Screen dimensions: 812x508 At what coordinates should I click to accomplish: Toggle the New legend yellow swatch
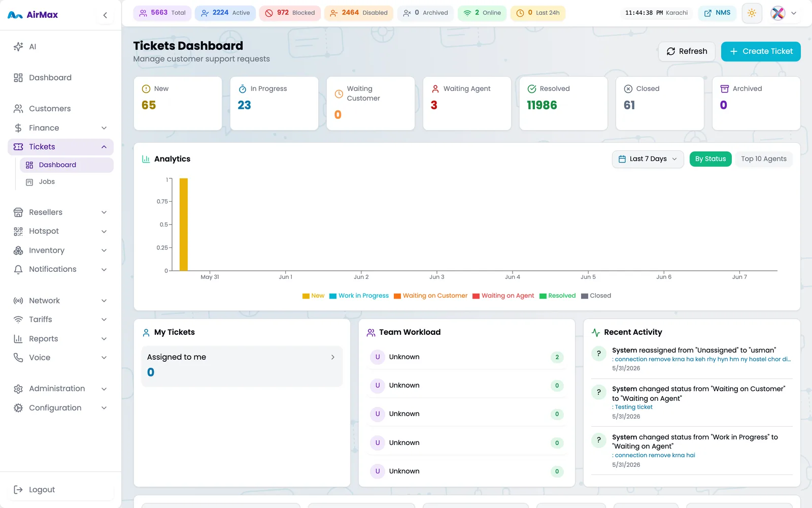tap(306, 296)
